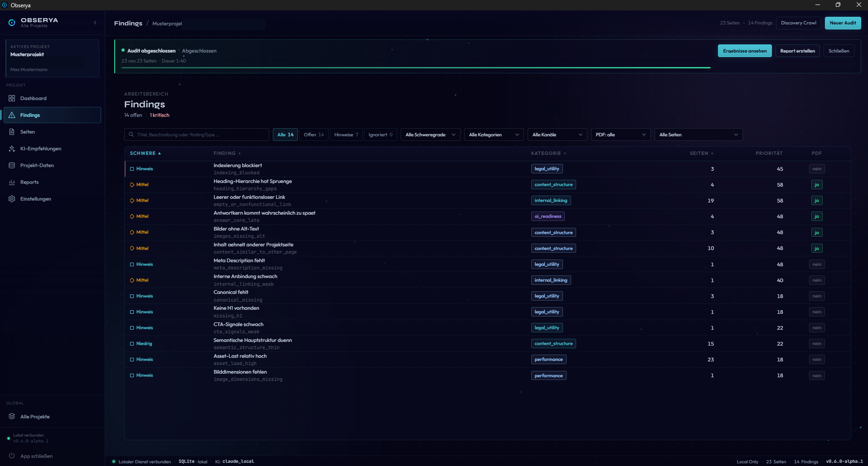Click the Reports bar chart icon
The width and height of the screenshot is (868, 466).
pyautogui.click(x=12, y=182)
